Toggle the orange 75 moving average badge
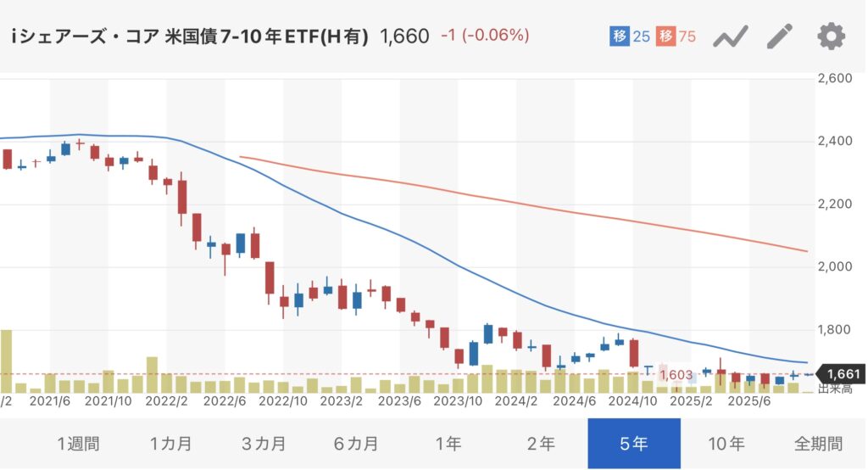Screen dimensions: 868x470 (676, 36)
